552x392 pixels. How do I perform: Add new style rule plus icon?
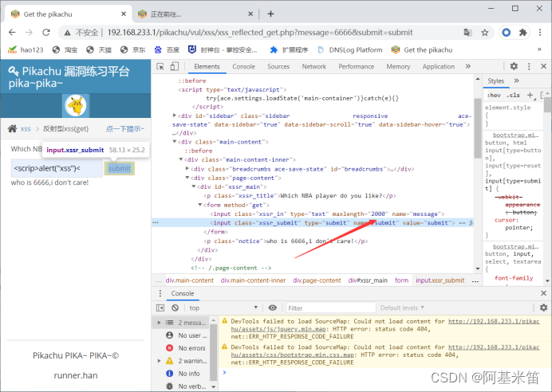pos(530,95)
